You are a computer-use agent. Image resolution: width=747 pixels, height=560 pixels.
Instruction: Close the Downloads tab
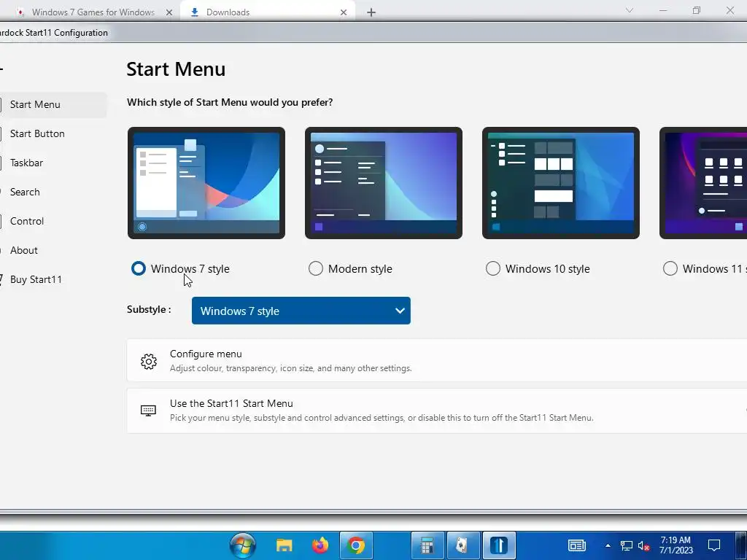344,12
